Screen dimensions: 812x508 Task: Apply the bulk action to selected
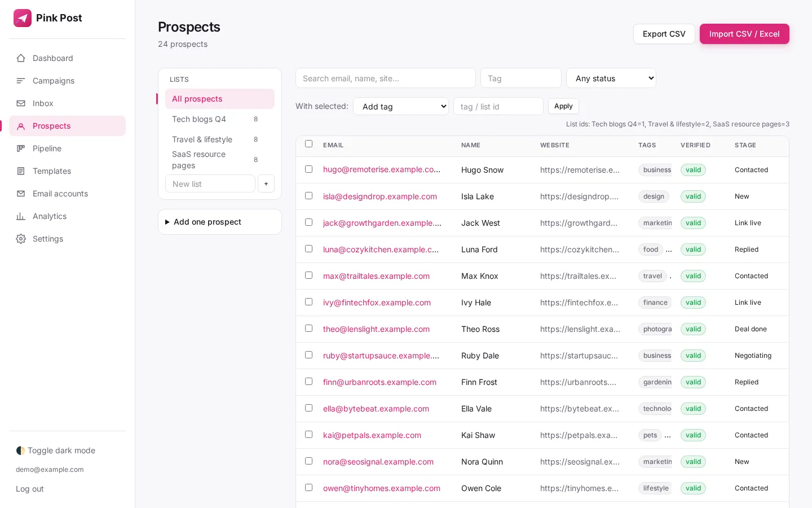563,106
